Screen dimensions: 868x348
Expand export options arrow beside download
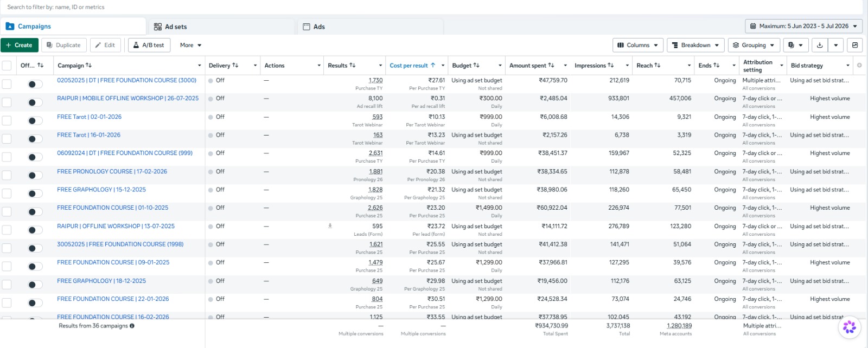[836, 45]
